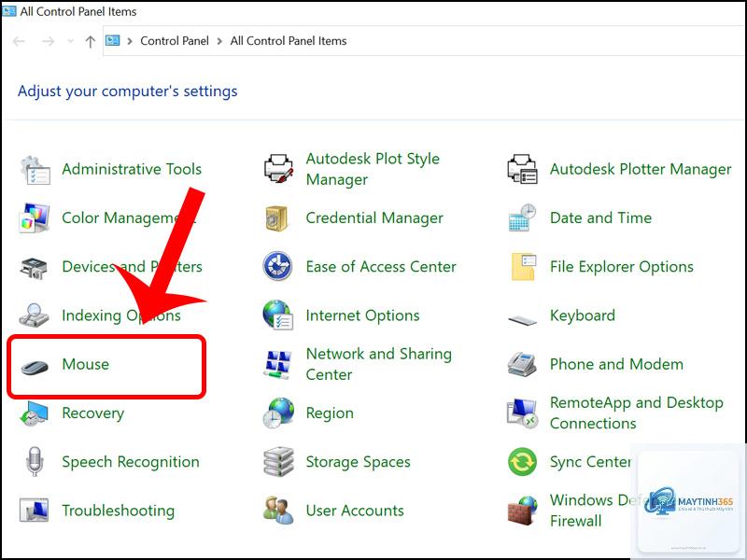Open the Administrative Tools icon

pos(35,170)
